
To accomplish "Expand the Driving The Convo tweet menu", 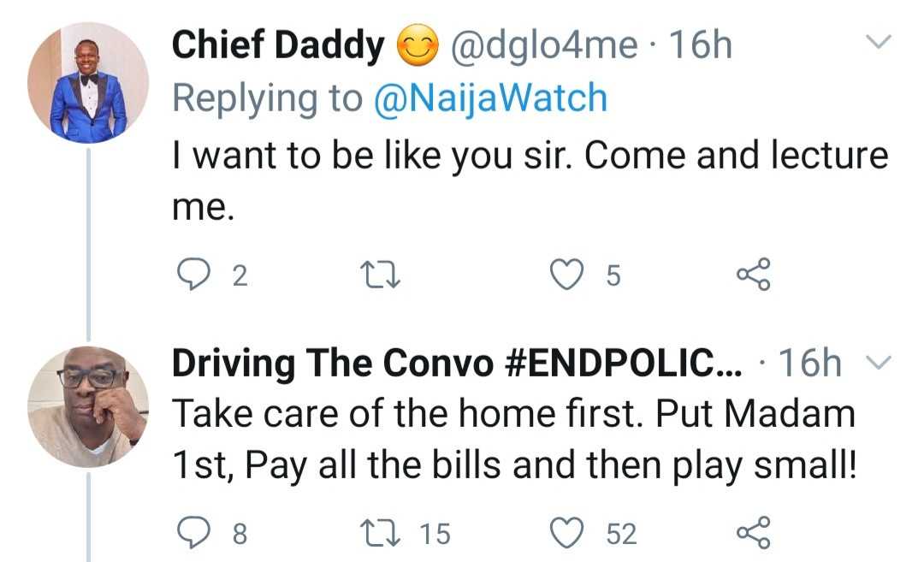I will click(x=880, y=365).
